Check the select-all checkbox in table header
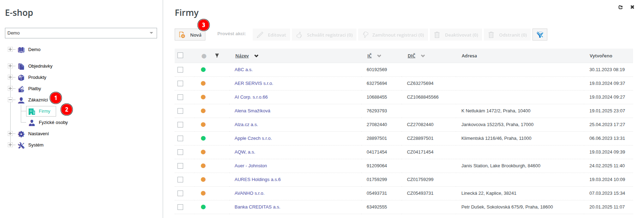The width and height of the screenshot is (644, 218). pos(180,55)
